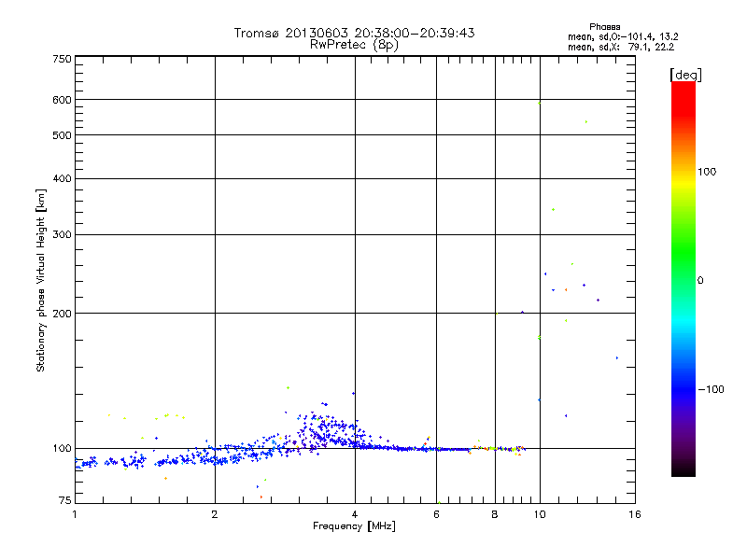Viewport: 747px width, 560px height.
Task: Click the rainbow phase colorbar
Action: pos(684,278)
